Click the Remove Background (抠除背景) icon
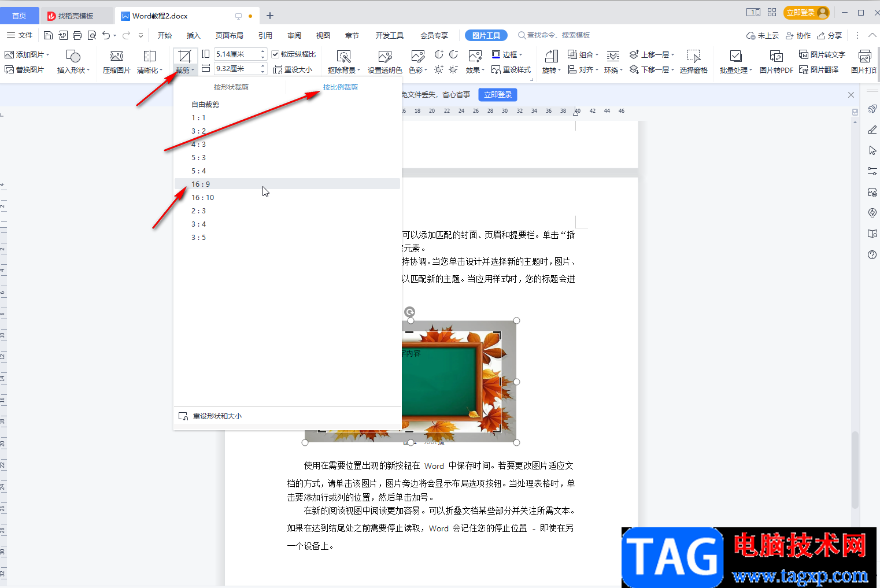The image size is (880, 588). click(x=344, y=56)
